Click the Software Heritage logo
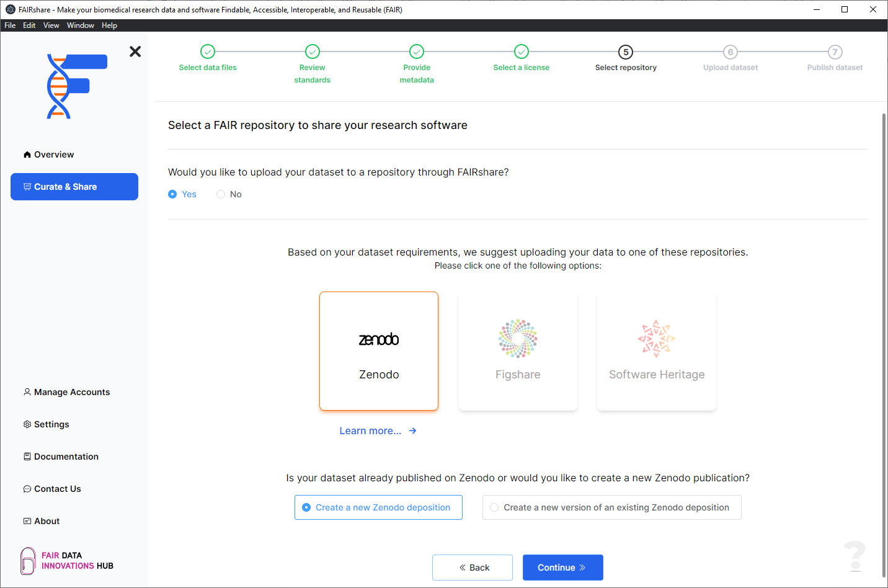The width and height of the screenshot is (888, 588). (x=657, y=339)
